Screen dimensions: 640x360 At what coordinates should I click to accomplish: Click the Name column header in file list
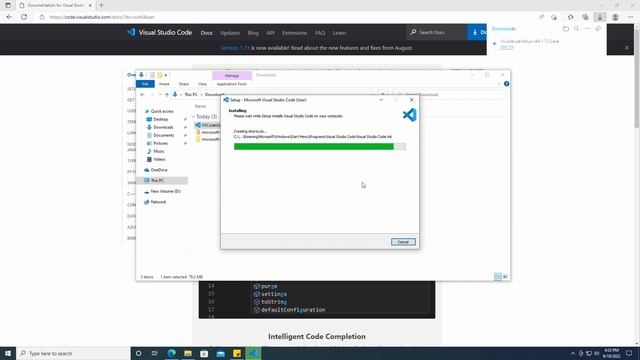tap(200, 106)
